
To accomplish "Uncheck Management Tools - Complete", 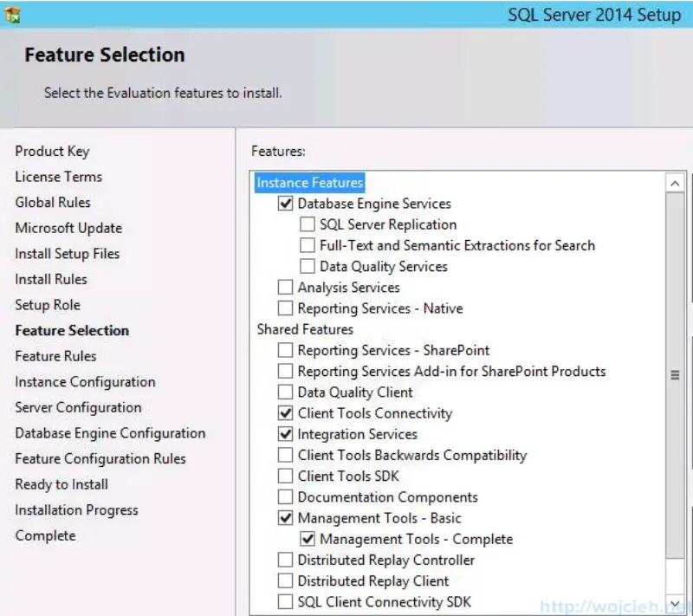I will coord(308,538).
